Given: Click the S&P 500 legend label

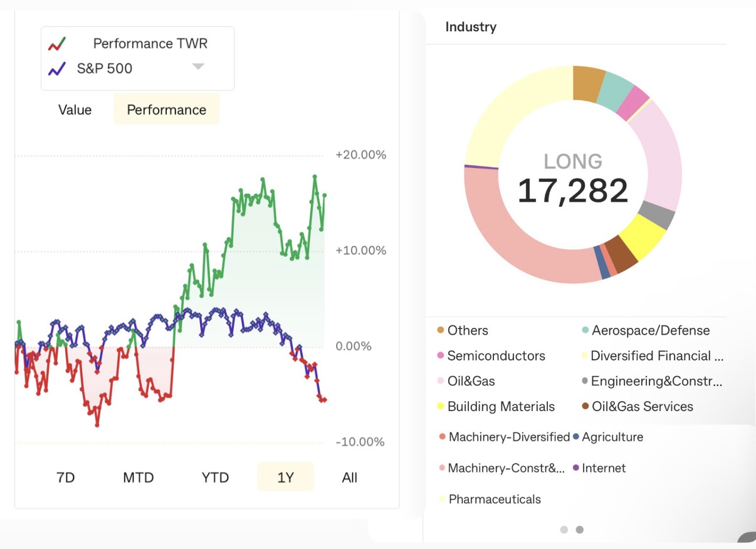Looking at the screenshot, I should (x=104, y=68).
